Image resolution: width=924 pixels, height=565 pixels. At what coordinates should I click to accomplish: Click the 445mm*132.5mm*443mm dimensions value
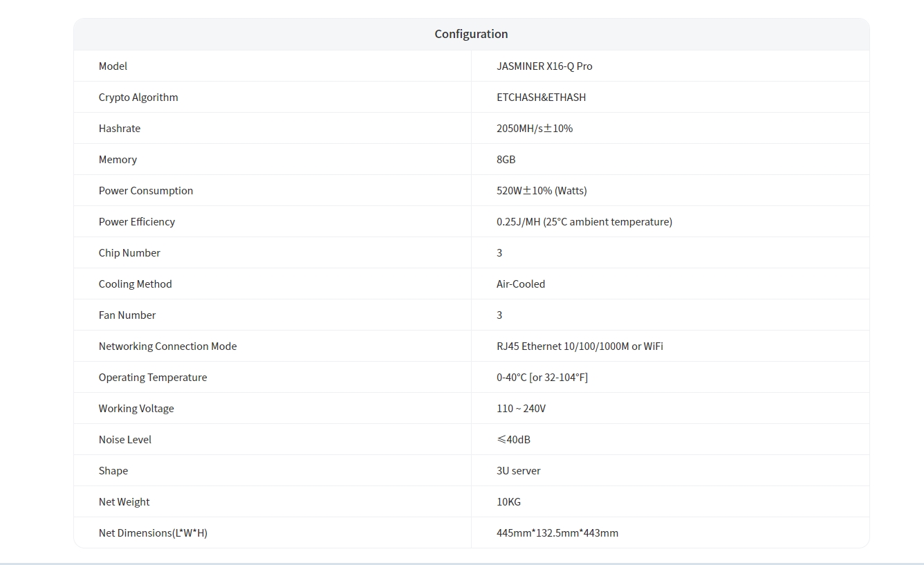click(x=557, y=533)
